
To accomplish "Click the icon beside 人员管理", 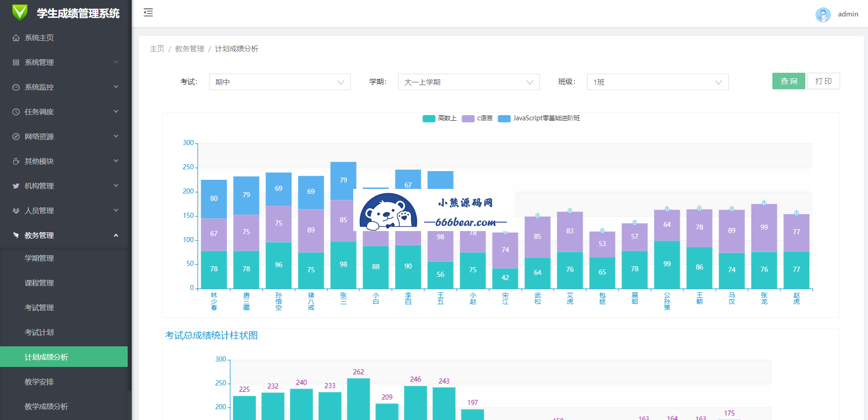I will 16,211.
